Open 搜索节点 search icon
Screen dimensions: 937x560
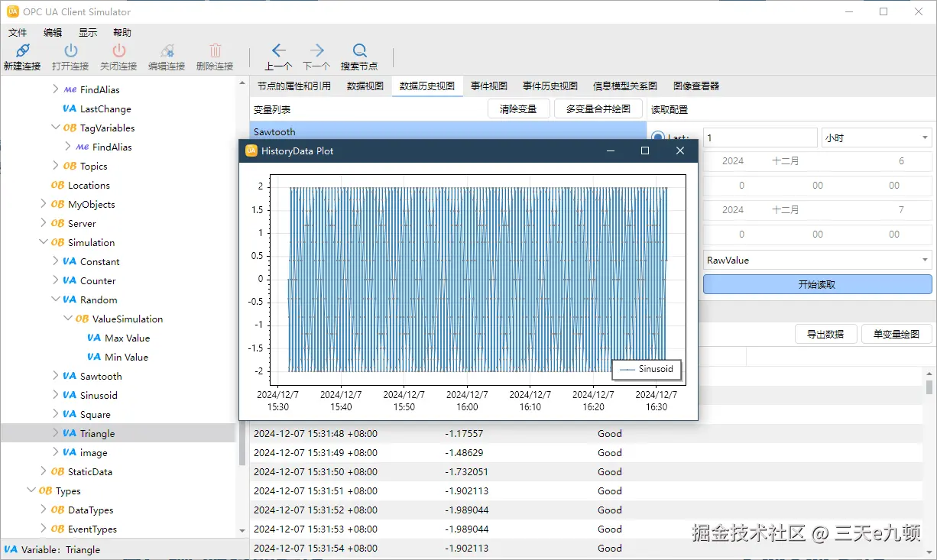click(x=359, y=51)
